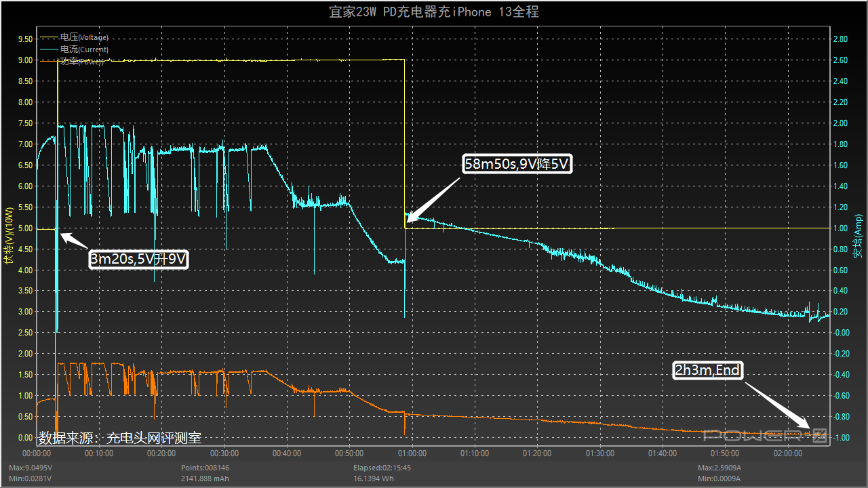Click the 01:10:00 time axis label
This screenshot has height=488, width=868.
pos(475,453)
